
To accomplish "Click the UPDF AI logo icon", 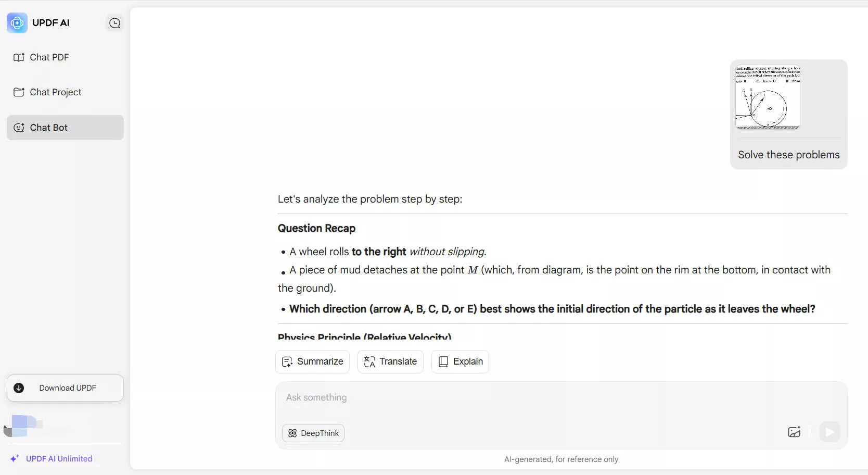I will tap(17, 23).
